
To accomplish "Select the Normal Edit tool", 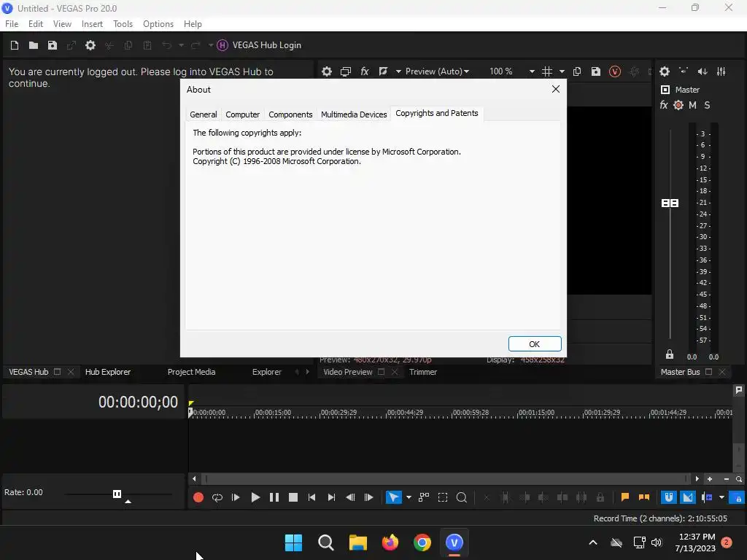I will (393, 497).
